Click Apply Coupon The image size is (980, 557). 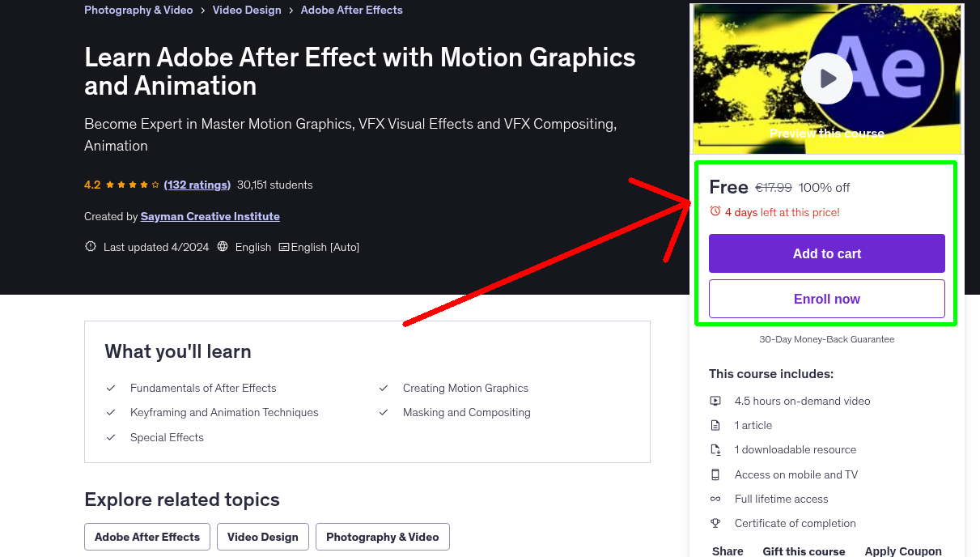pos(902,550)
